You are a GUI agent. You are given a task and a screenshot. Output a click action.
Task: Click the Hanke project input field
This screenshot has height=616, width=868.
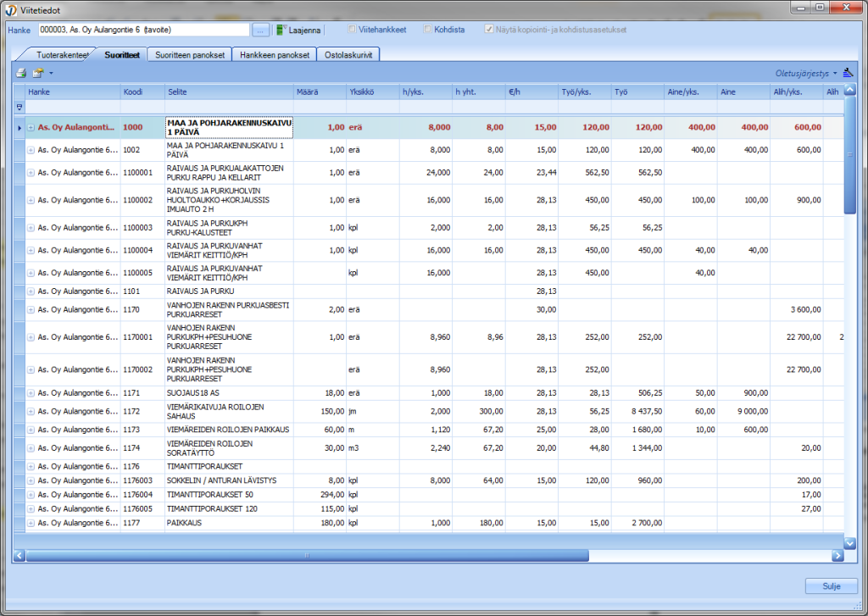coord(144,30)
